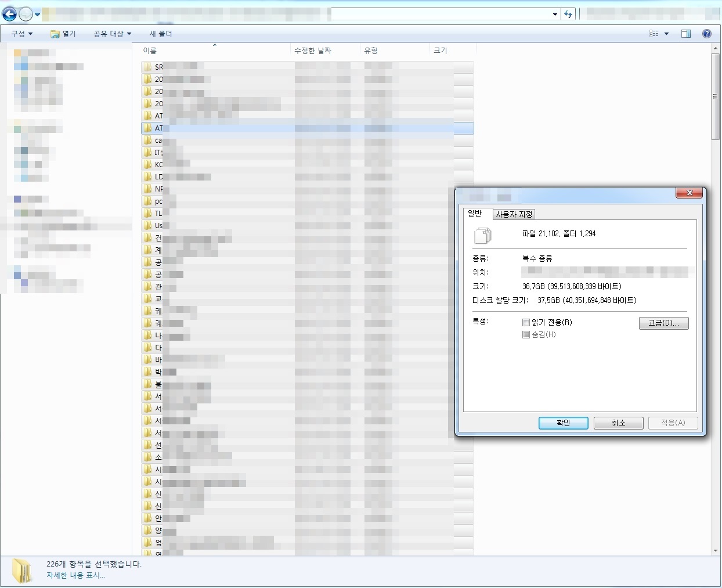Cancel the dialog with the 취소 button
722x588 pixels.
click(619, 423)
